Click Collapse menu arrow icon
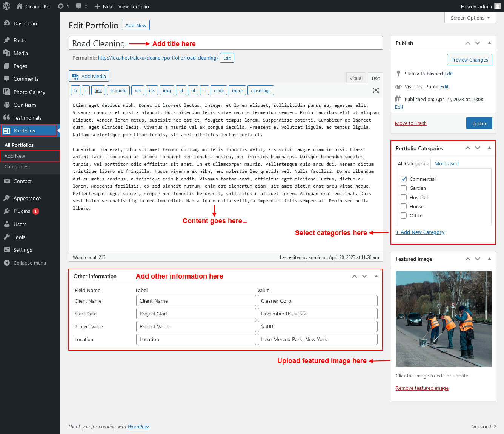 [x=7, y=263]
